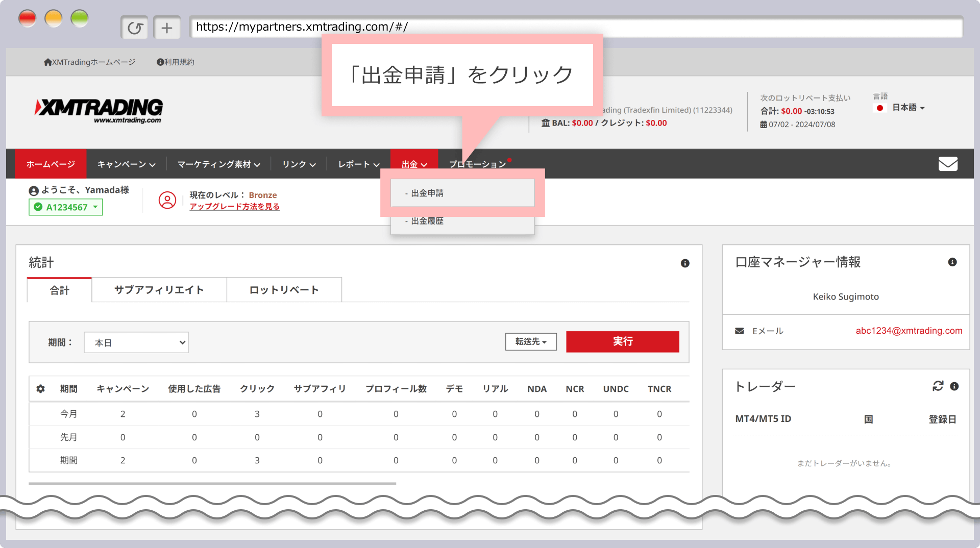Click the クリック column header

[x=257, y=389]
